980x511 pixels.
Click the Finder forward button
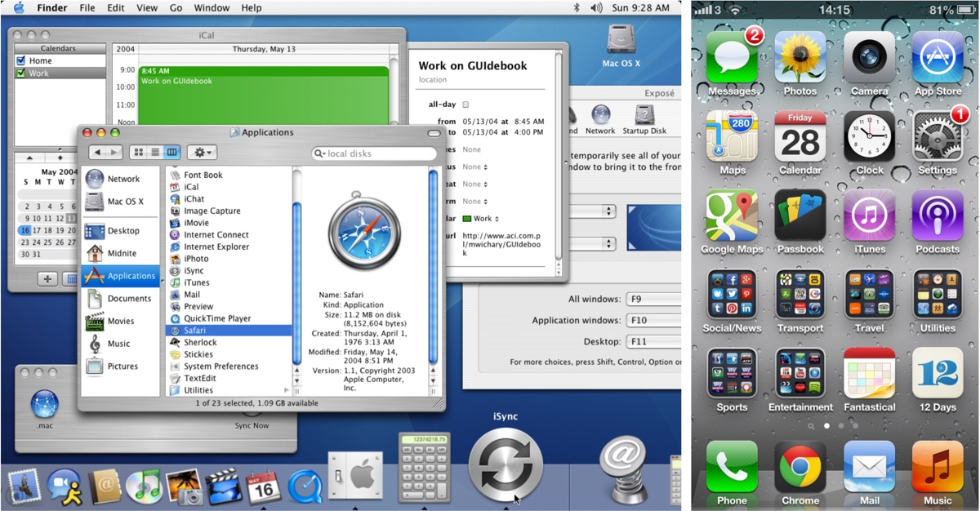click(114, 153)
